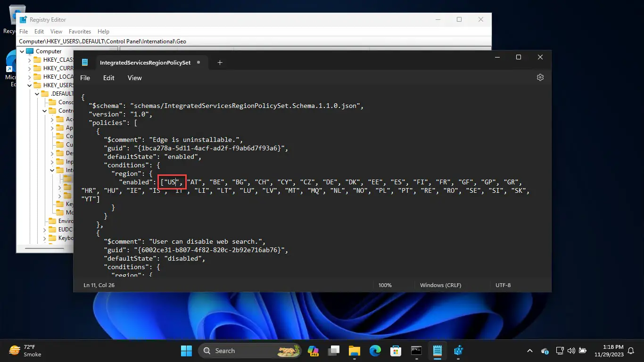Select the Keyboard Layout key in the tree
The width and height of the screenshot is (644, 362).
(x=66, y=238)
